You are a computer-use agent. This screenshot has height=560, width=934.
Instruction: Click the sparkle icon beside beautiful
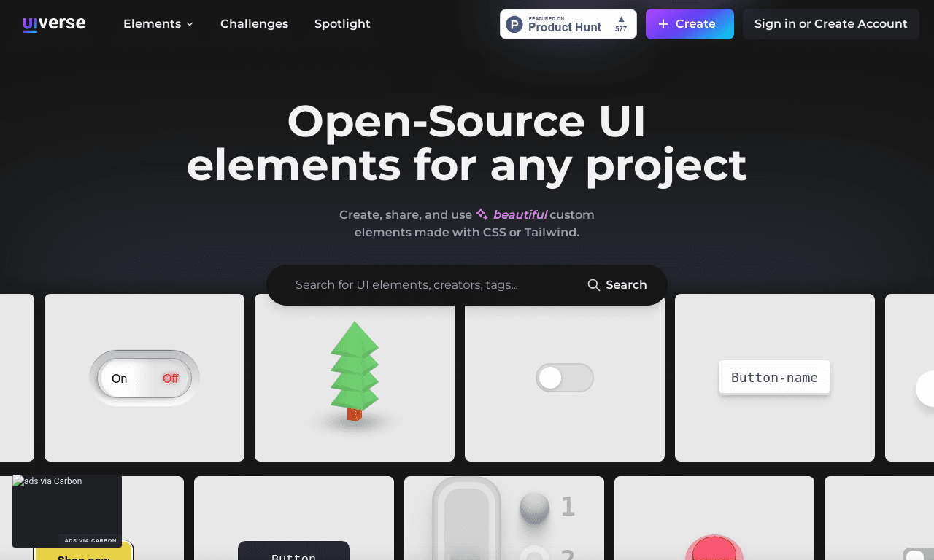click(482, 214)
